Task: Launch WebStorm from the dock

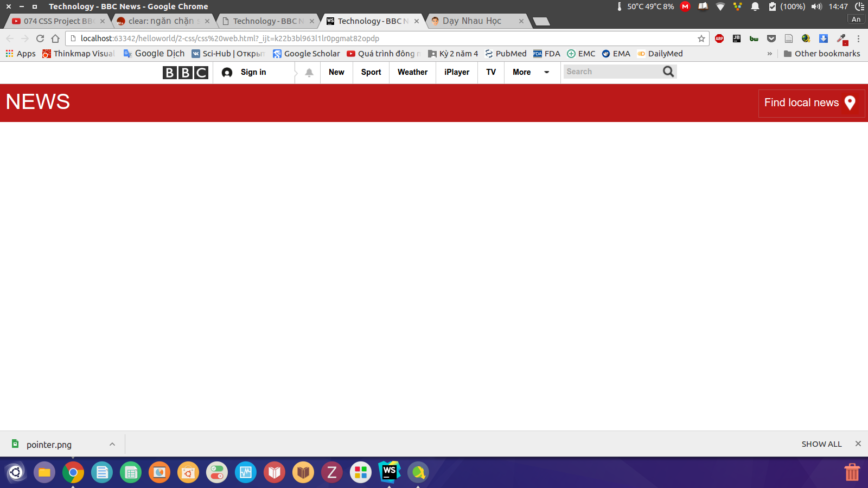Action: [389, 472]
